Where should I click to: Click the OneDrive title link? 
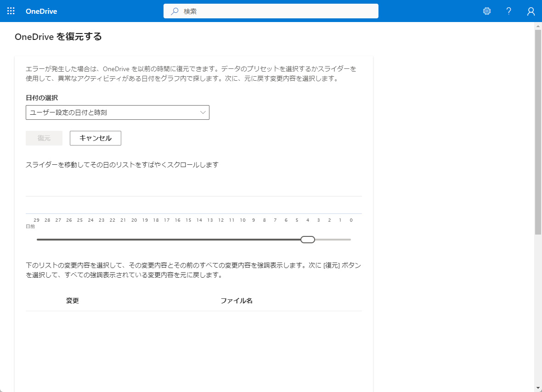(41, 11)
